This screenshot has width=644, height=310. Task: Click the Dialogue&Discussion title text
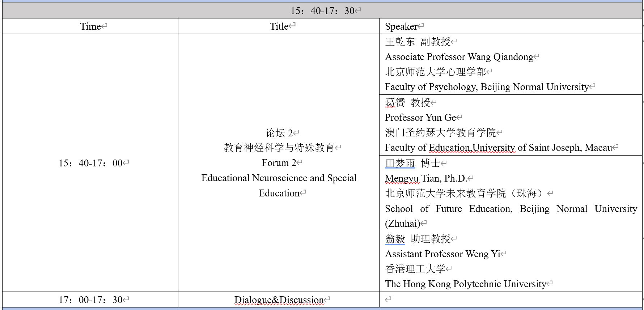(x=279, y=300)
